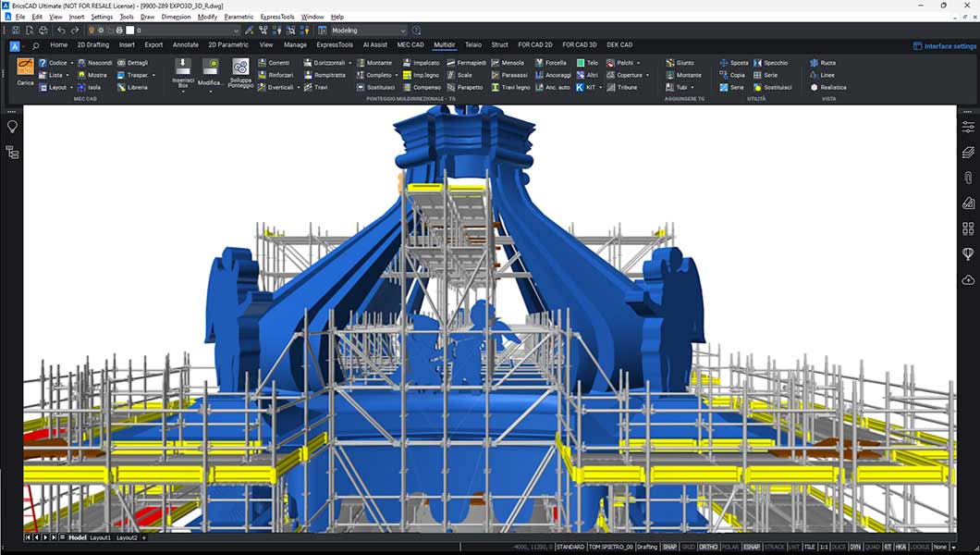Click the white layer color swatch
The width and height of the screenshot is (980, 555).
tap(130, 31)
